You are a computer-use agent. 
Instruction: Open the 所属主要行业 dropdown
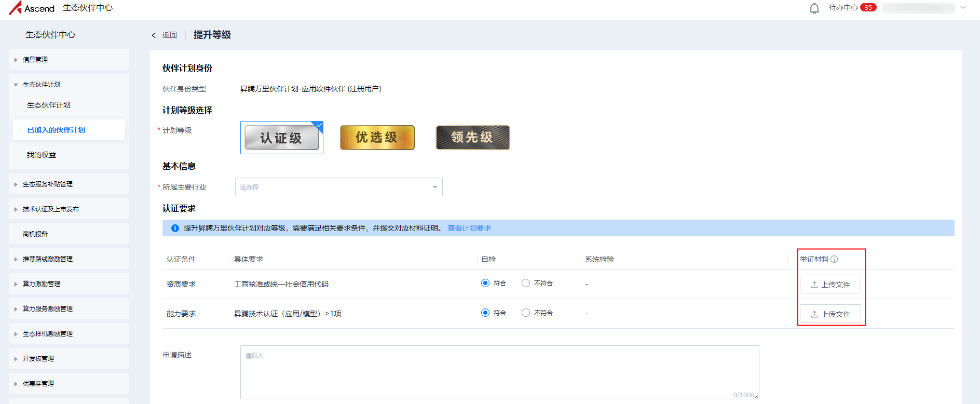[339, 187]
